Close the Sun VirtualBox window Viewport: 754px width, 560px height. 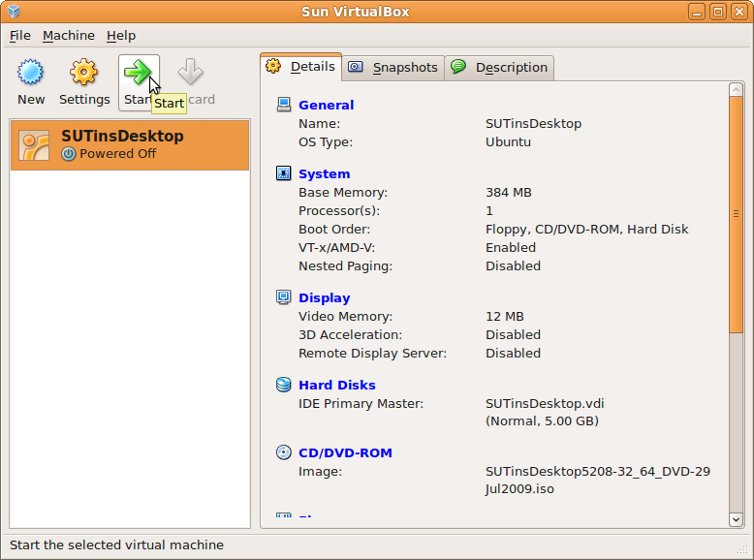[x=739, y=12]
